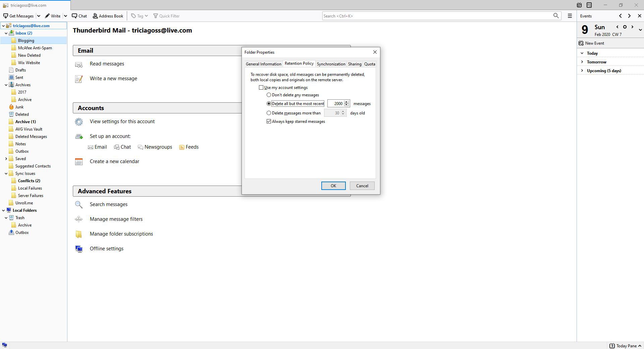
Task: Open the Get Messages dropdown arrow
Action: 39,16
